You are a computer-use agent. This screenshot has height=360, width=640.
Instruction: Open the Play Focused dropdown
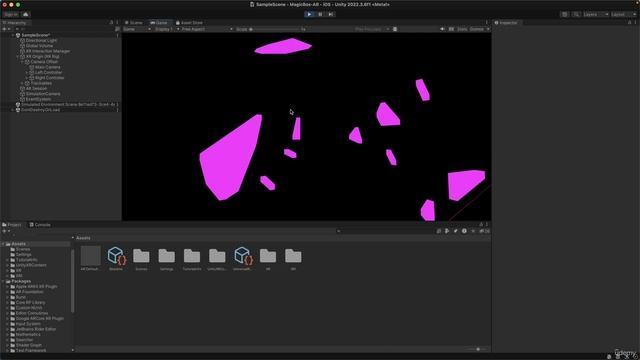tap(371, 29)
